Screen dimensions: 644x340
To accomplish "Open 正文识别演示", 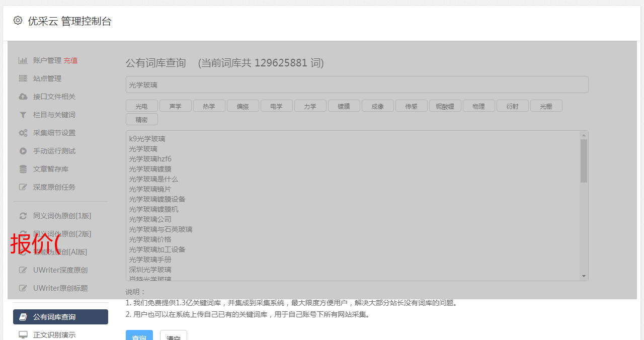I will pyautogui.click(x=54, y=335).
